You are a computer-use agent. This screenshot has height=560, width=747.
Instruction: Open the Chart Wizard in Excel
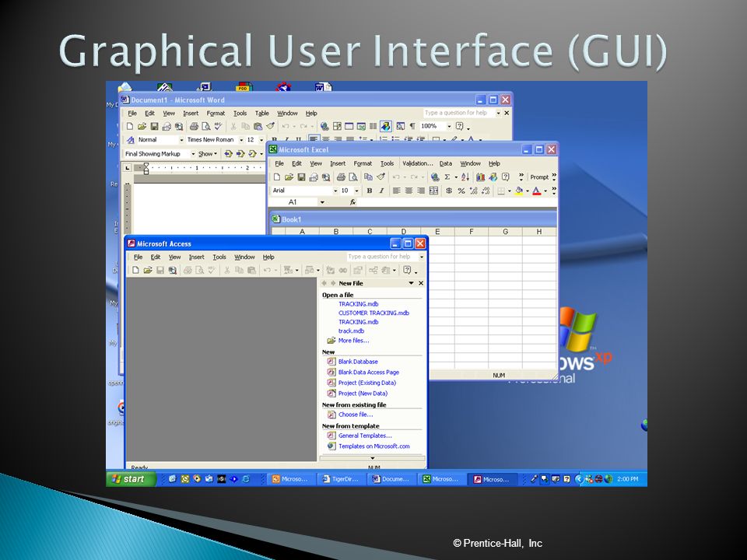pyautogui.click(x=480, y=177)
